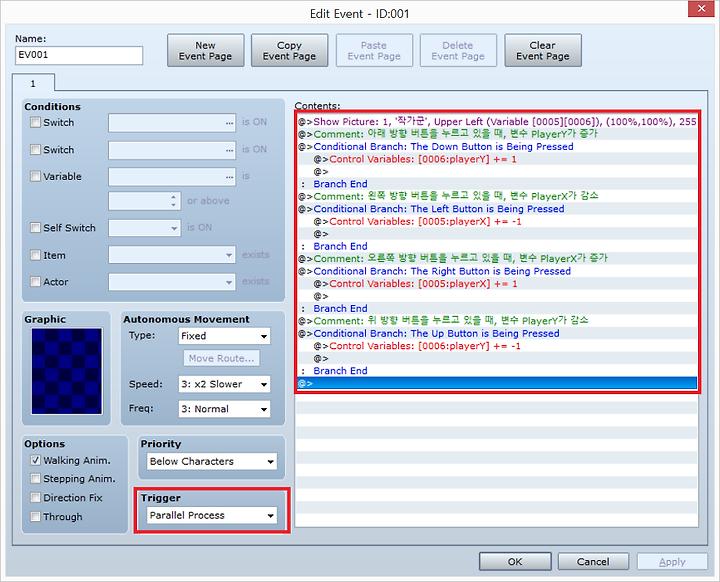Open the Priority dropdown Below Characters
This screenshot has width=720, height=582.
pos(212,461)
